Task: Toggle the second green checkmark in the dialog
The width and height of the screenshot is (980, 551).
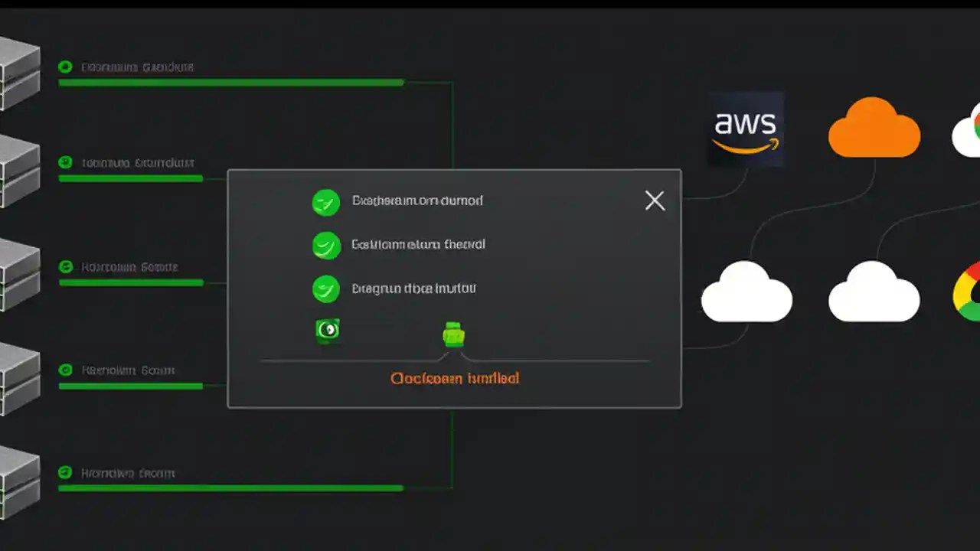Action: coord(325,245)
